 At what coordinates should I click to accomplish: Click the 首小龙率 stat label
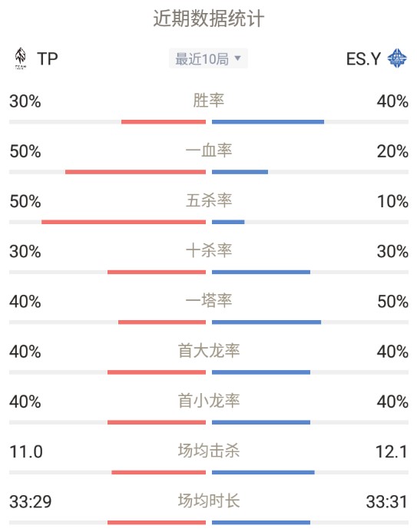[208, 401]
